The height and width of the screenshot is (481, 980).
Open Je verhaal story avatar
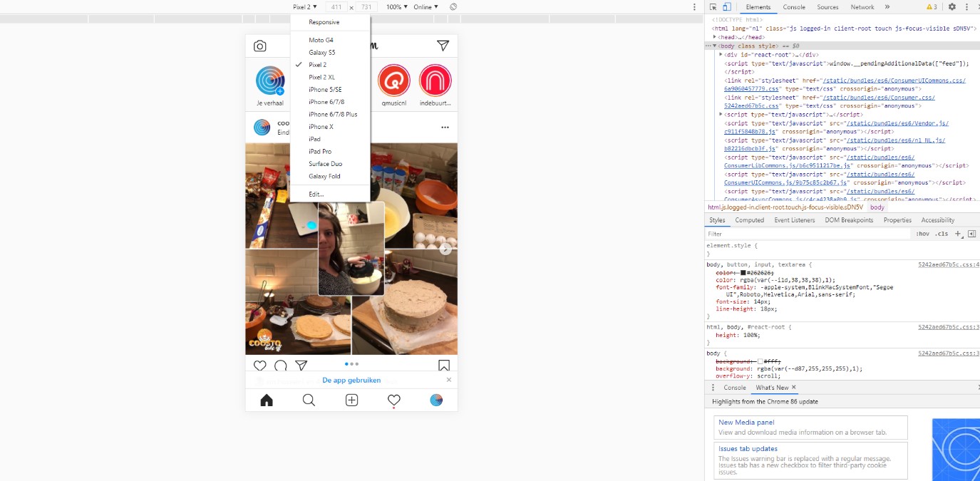[x=271, y=81]
